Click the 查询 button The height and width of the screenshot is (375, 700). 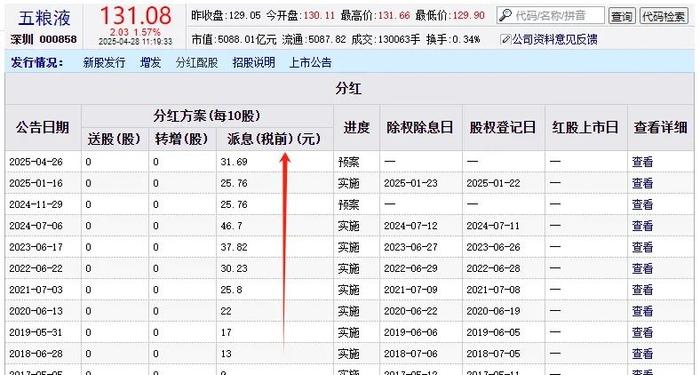point(621,16)
